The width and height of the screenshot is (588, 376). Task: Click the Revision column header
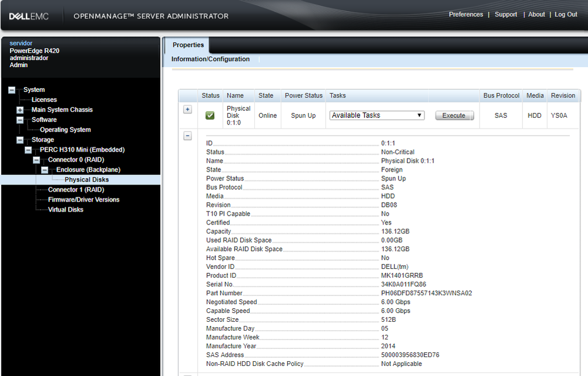point(563,96)
